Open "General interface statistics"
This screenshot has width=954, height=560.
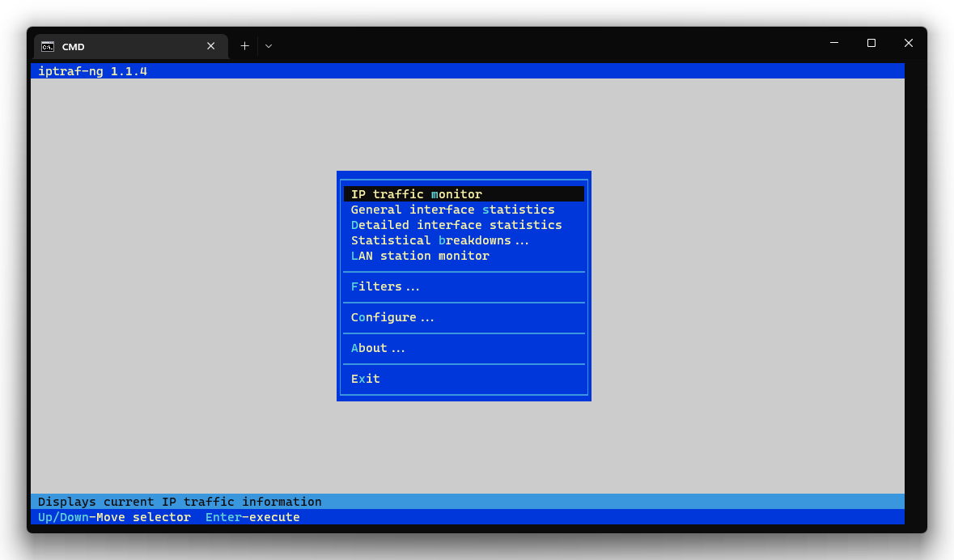tap(452, 209)
